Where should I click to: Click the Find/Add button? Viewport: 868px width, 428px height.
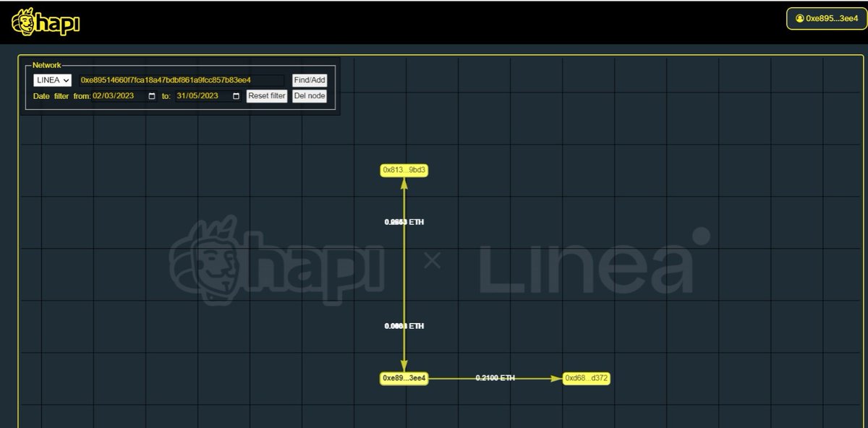(310, 80)
